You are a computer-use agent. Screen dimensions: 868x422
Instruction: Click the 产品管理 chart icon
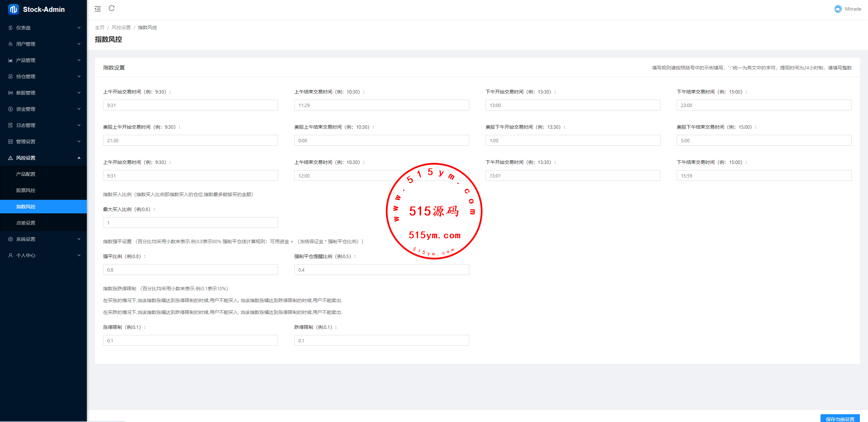point(11,60)
